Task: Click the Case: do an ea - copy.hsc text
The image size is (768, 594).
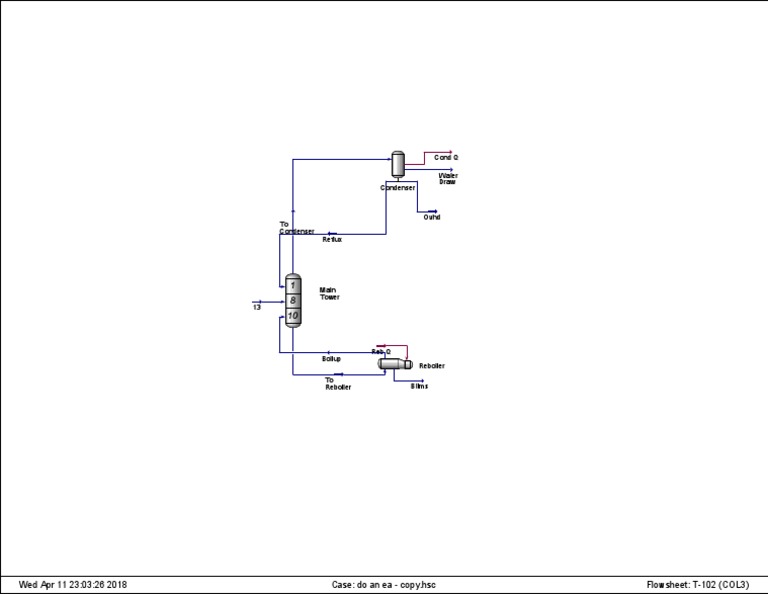Action: (384, 585)
